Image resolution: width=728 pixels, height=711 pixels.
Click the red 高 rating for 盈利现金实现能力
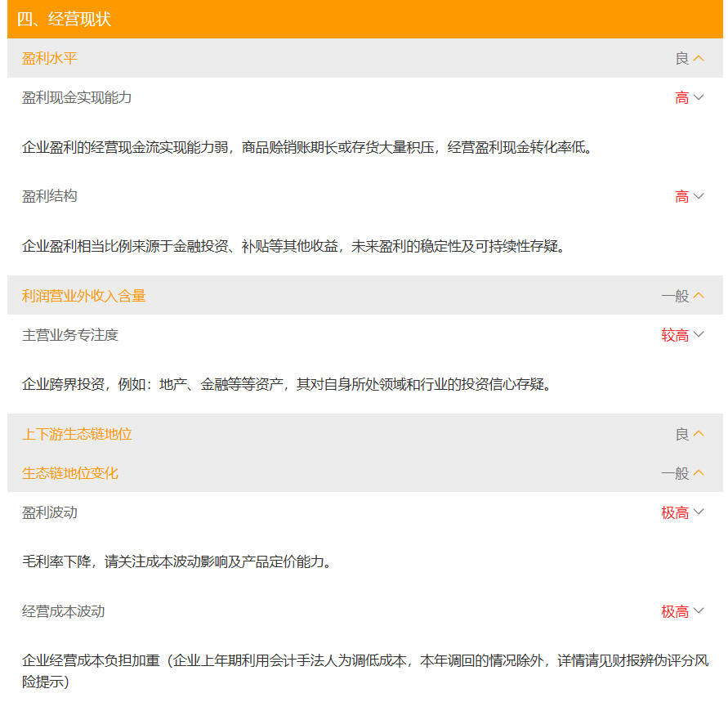click(681, 97)
